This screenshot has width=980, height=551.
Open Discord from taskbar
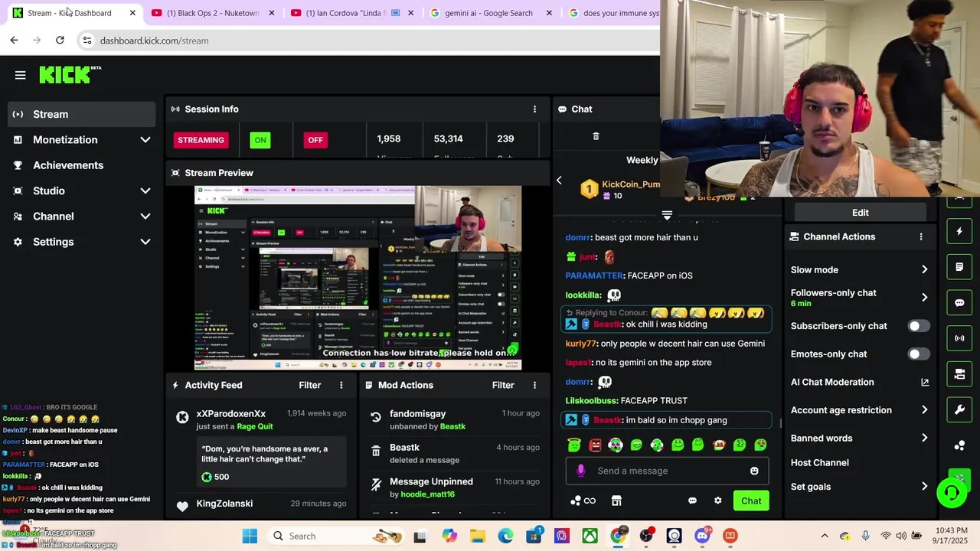tap(702, 536)
